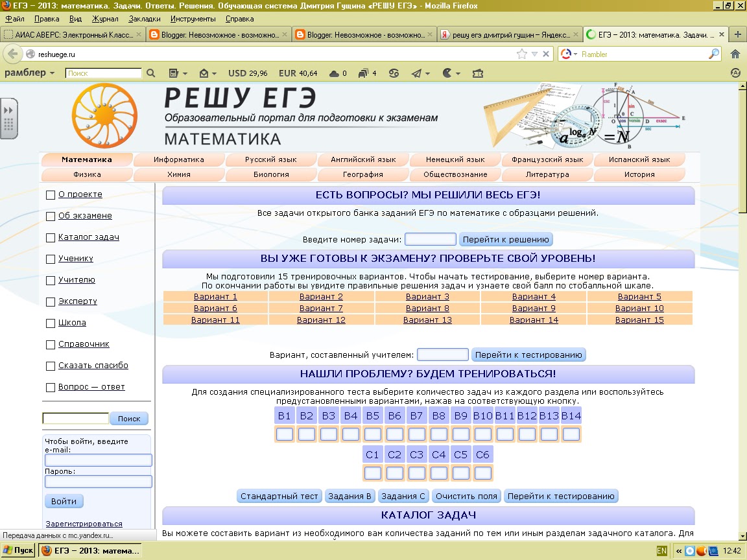
Task: Open the search engine selector dropdown
Action: 569,54
